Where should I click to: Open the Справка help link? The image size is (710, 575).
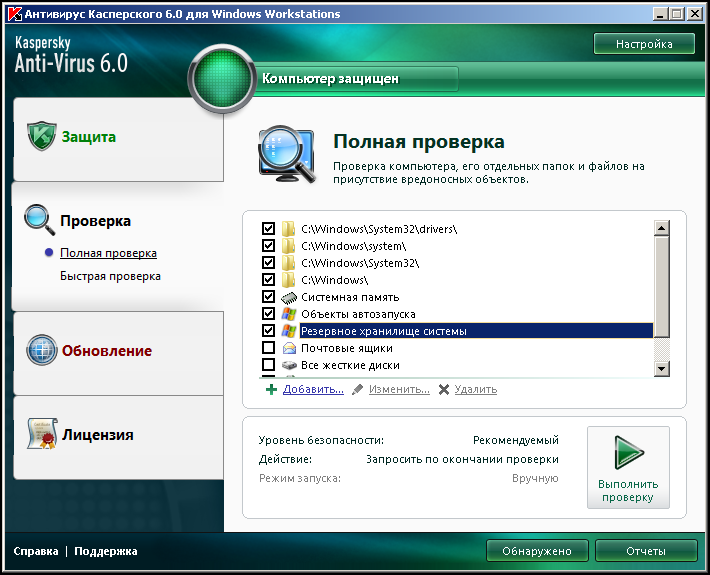point(36,551)
